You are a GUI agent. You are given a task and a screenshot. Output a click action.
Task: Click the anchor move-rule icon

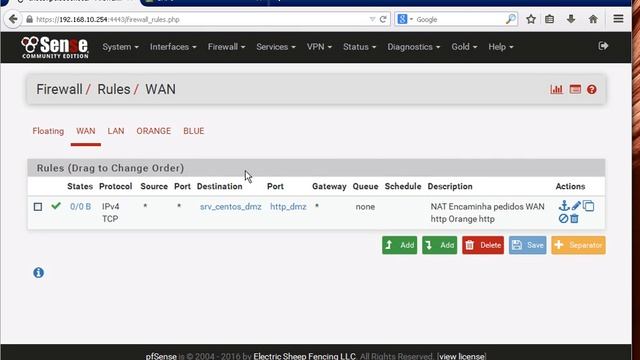564,206
